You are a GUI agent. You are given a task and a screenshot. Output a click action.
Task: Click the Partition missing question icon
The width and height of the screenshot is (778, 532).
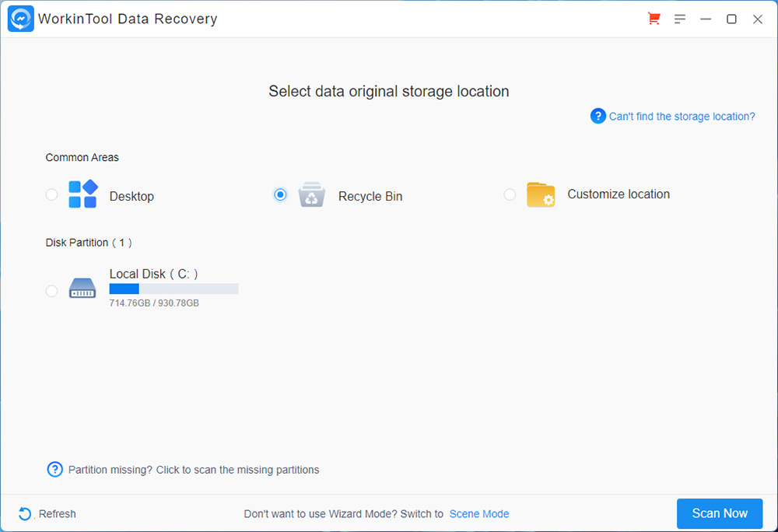54,469
